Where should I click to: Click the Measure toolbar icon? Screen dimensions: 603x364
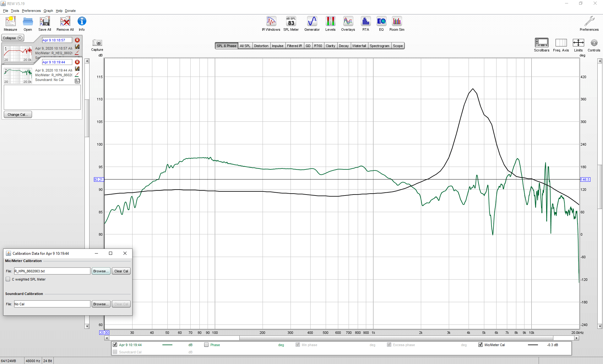[x=10, y=24]
